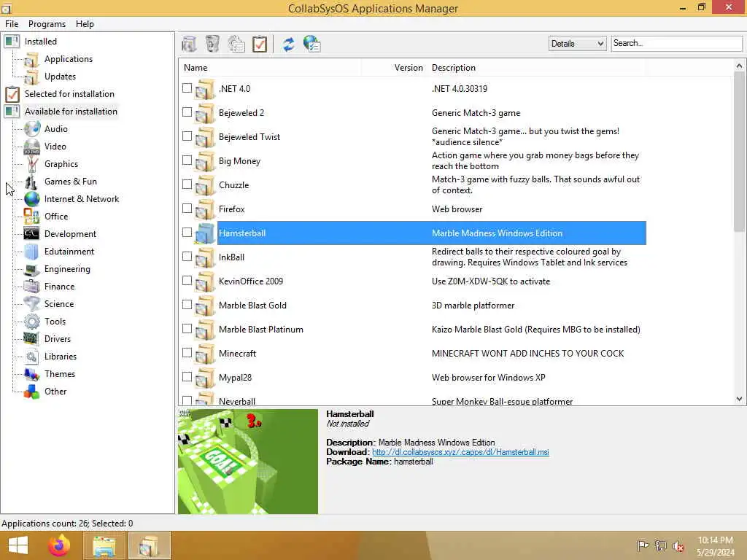Viewport: 747px width, 560px height.
Task: Open the Details view dropdown
Action: 577,43
